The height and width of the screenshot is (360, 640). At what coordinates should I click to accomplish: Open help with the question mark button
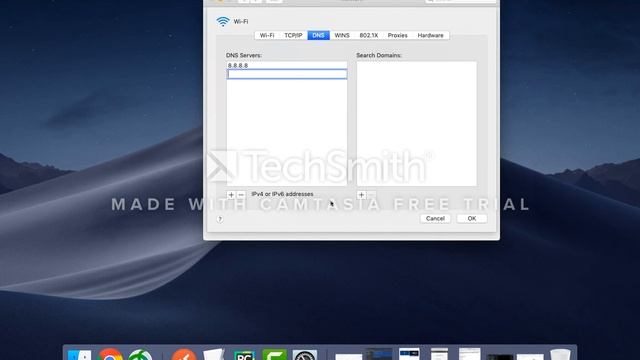pyautogui.click(x=220, y=219)
